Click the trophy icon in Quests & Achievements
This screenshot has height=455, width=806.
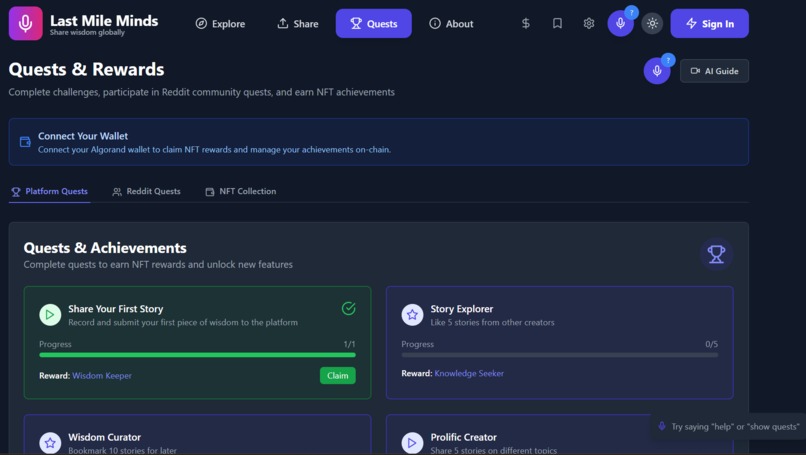[x=716, y=254]
